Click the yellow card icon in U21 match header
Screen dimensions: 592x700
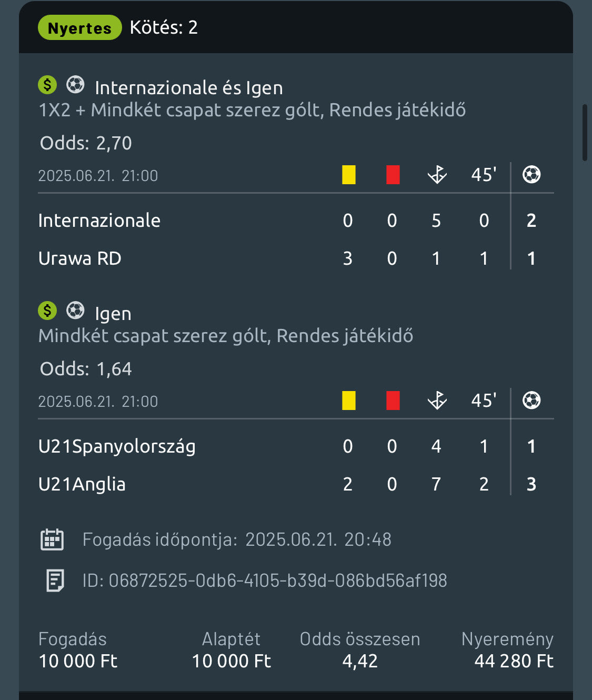349,401
